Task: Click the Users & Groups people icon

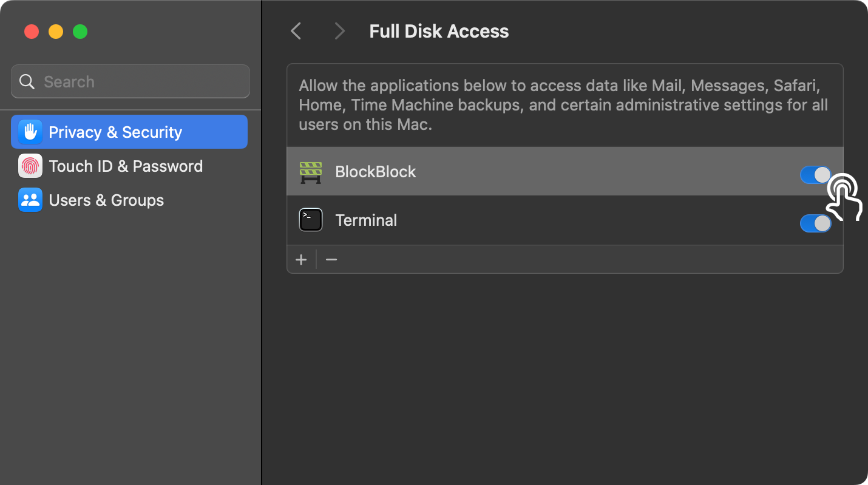Action: (30, 200)
